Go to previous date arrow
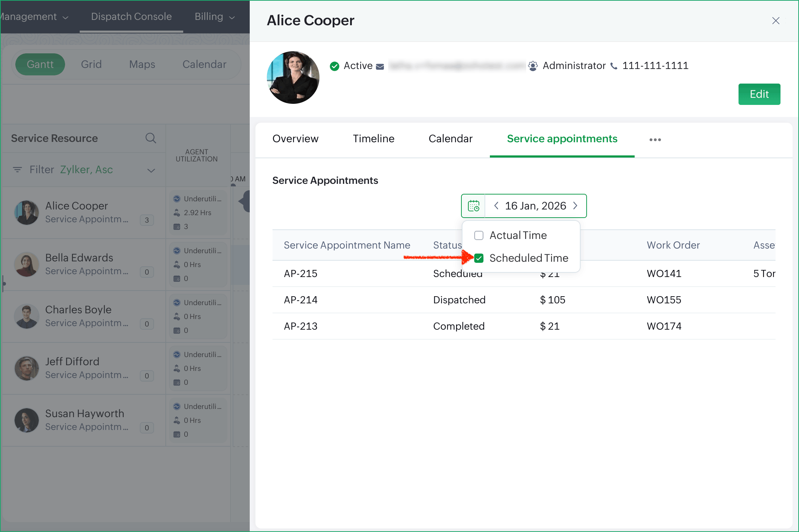Image resolution: width=799 pixels, height=532 pixels. pos(496,206)
